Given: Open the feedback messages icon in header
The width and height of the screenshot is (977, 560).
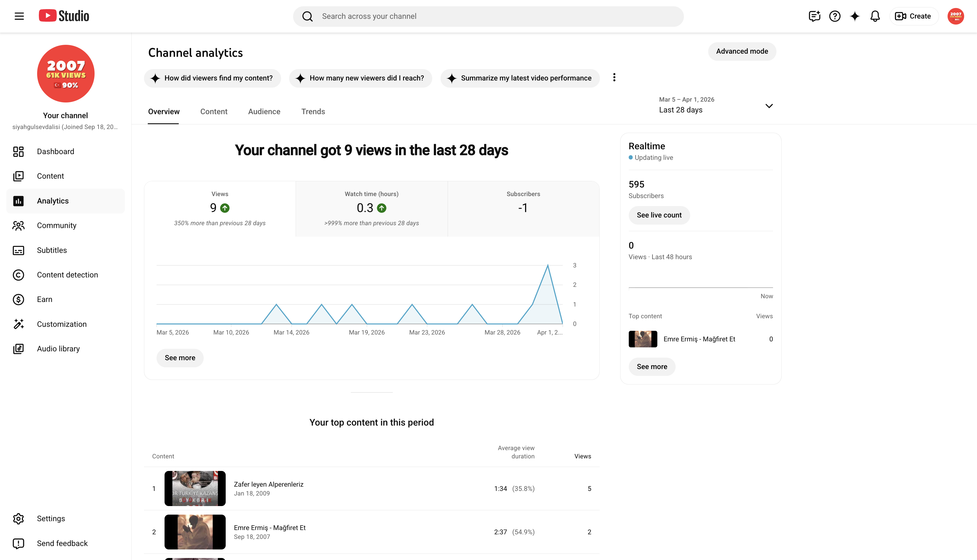Looking at the screenshot, I should coord(814,16).
